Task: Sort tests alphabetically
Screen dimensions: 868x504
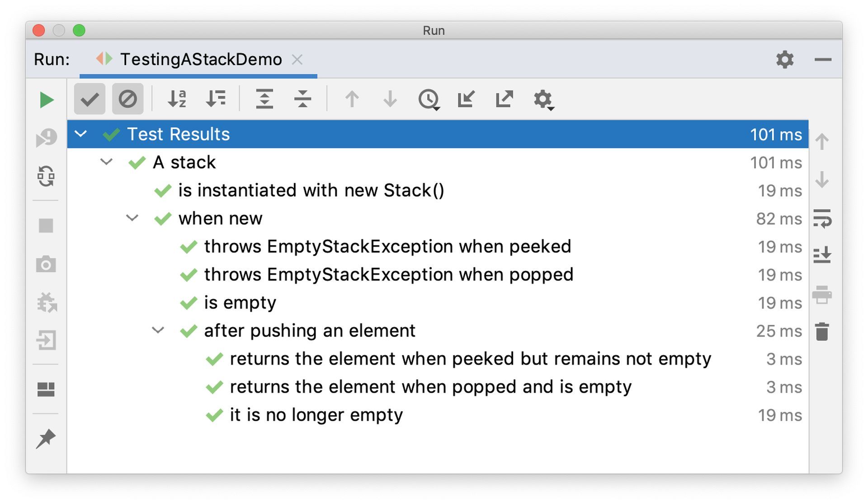Action: (176, 99)
